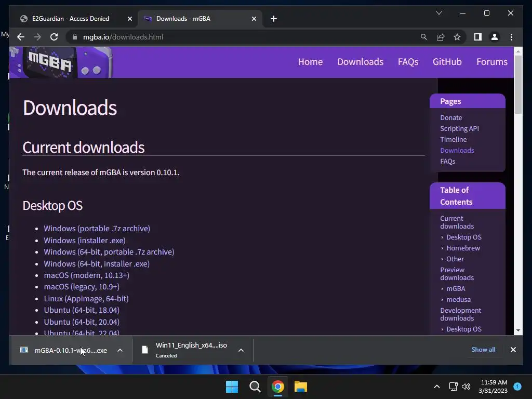
Task: Open Windows (64-bit, portable .7z archive) link
Action: 109,252
